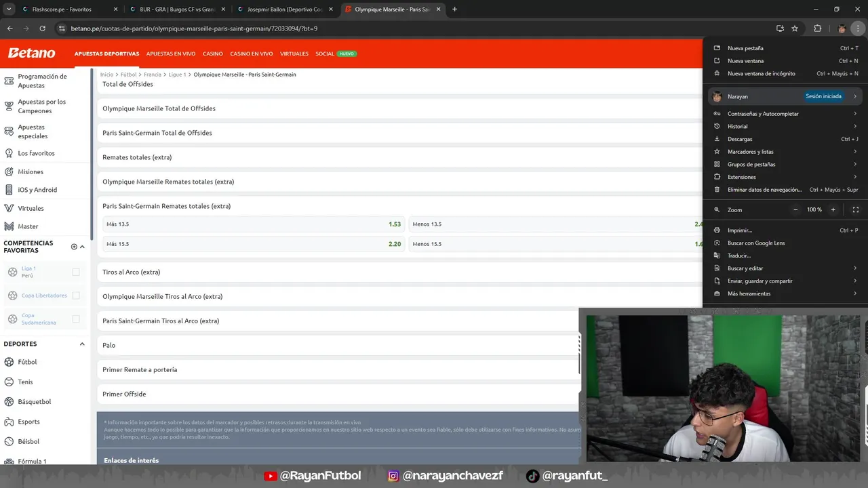Click the Betano logo
Viewport: 868px width, 488px height.
(31, 53)
